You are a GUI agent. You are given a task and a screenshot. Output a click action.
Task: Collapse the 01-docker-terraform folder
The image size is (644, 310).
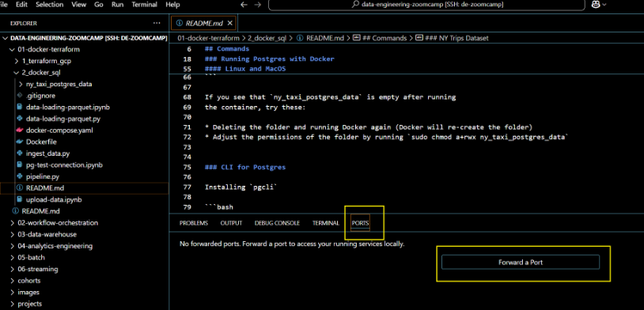(12, 50)
